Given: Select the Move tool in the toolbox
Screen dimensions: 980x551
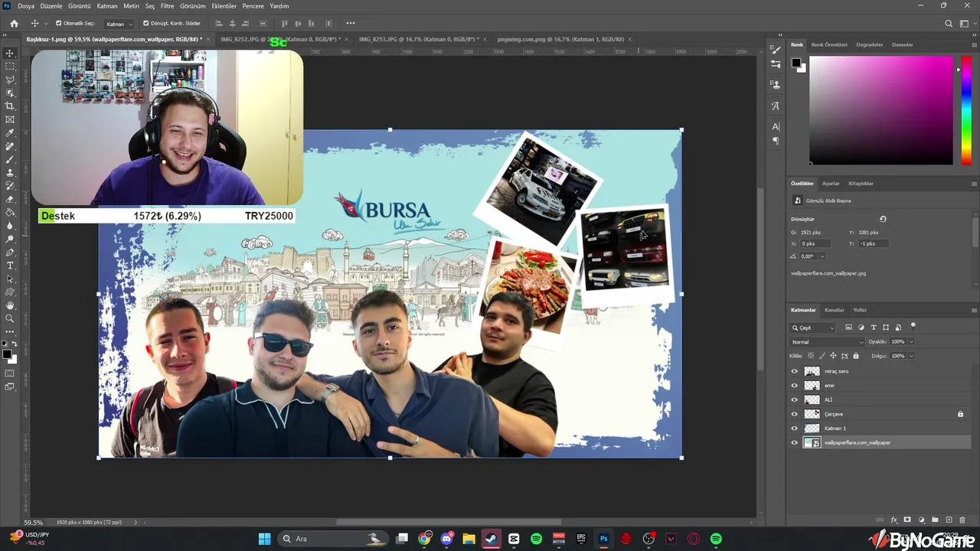Looking at the screenshot, I should pos(10,53).
